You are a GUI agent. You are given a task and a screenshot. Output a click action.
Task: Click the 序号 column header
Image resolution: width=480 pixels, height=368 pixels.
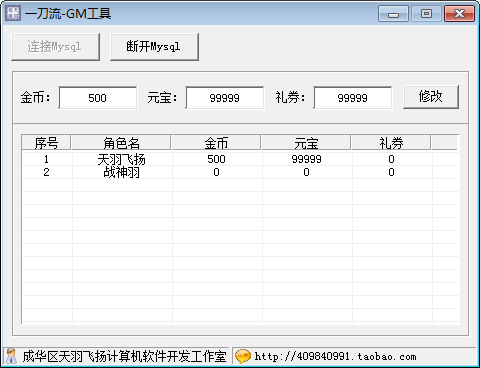pyautogui.click(x=46, y=143)
